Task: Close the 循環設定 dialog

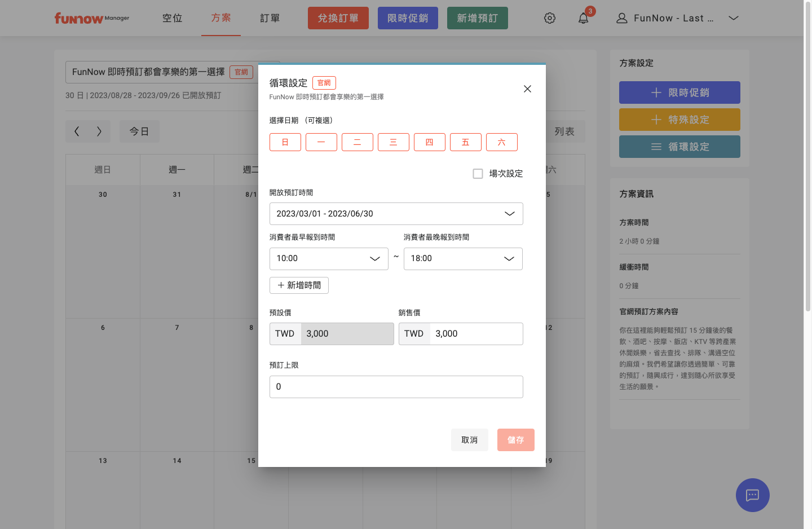Action: click(527, 89)
